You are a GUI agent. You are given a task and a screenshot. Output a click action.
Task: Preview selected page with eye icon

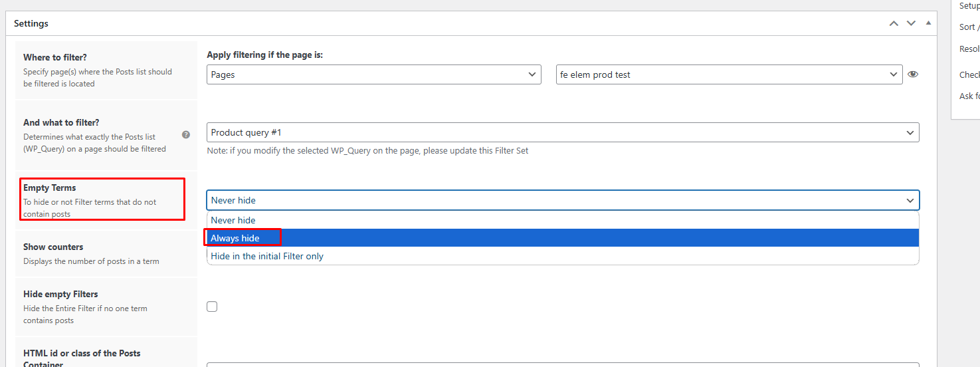point(913,74)
